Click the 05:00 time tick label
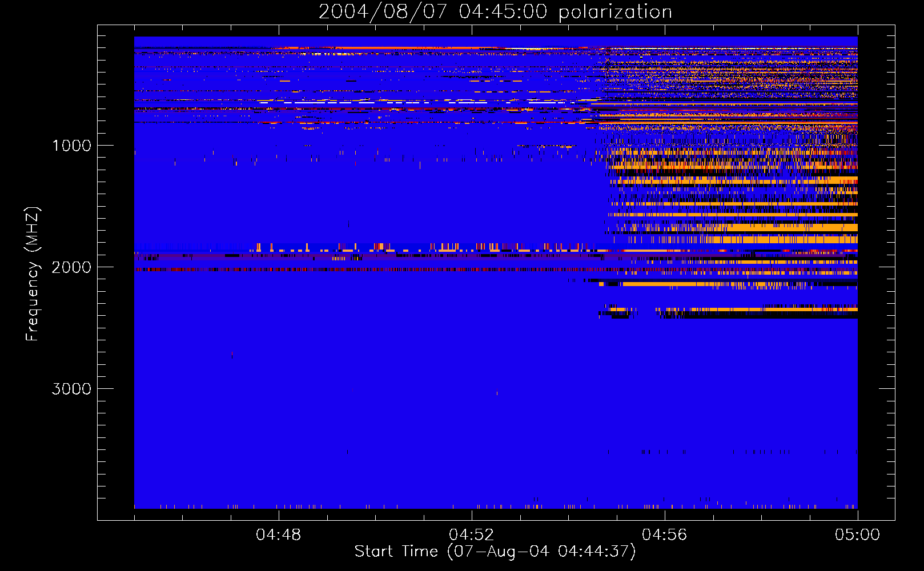924x571 pixels. pos(857,535)
